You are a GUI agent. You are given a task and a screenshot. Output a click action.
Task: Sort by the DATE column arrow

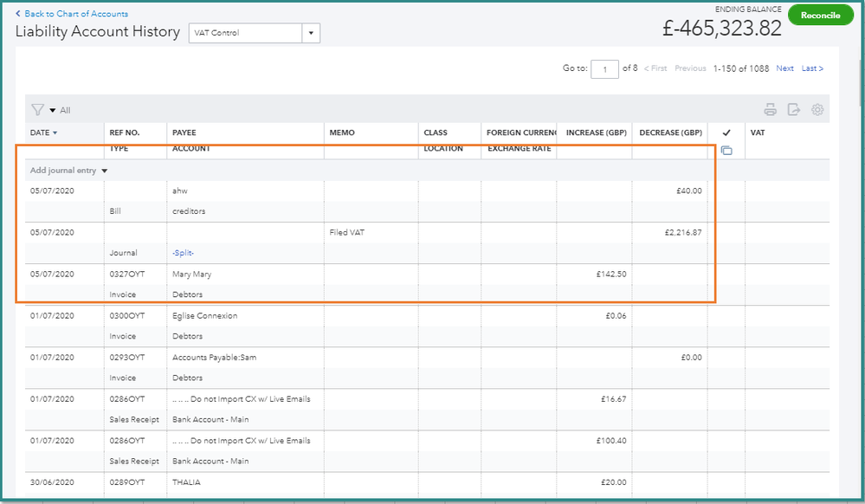55,133
